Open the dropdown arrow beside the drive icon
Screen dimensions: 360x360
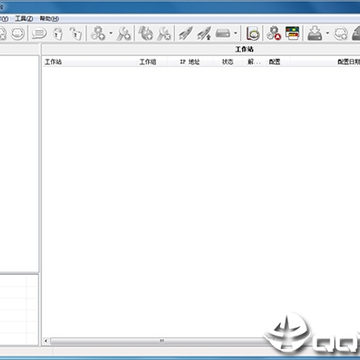click(235, 33)
